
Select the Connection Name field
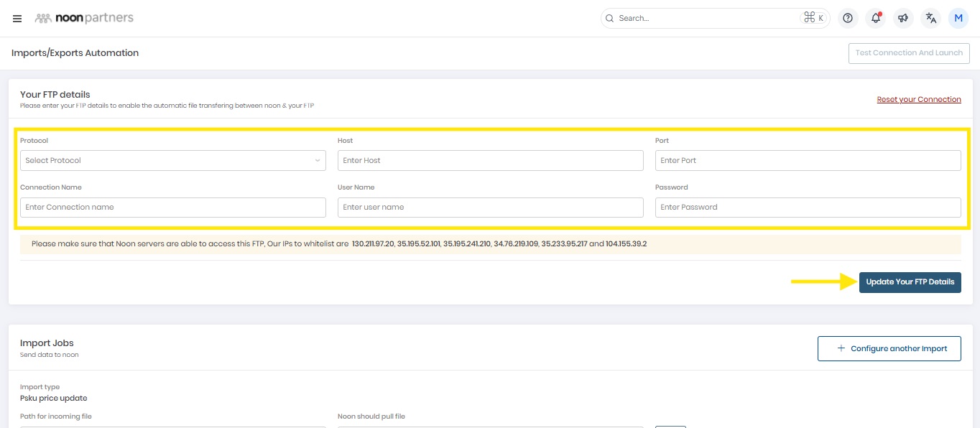[x=172, y=208]
